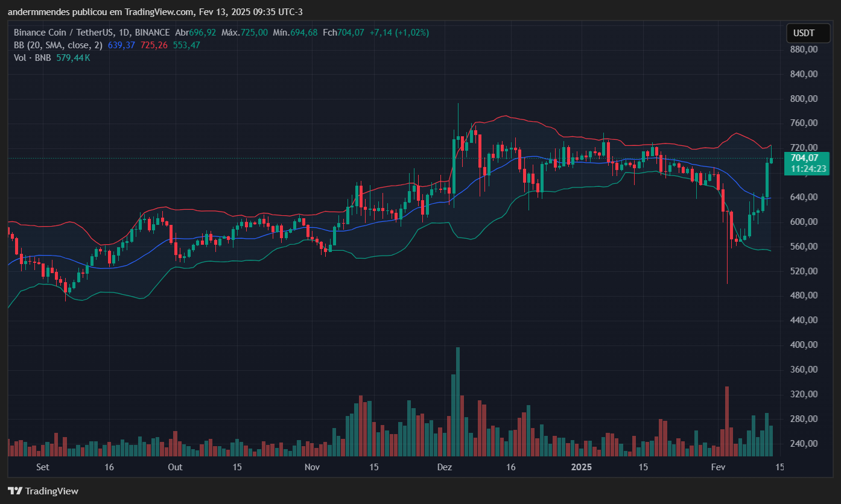Screen dimensions: 841x504
Task: Select the BB (20, SMA, close, 2) indicator legend
Action: [x=59, y=45]
